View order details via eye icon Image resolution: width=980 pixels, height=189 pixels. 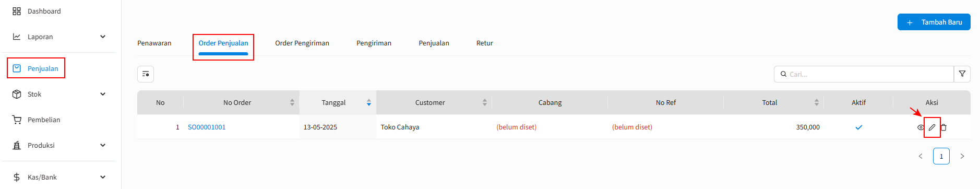click(x=921, y=127)
